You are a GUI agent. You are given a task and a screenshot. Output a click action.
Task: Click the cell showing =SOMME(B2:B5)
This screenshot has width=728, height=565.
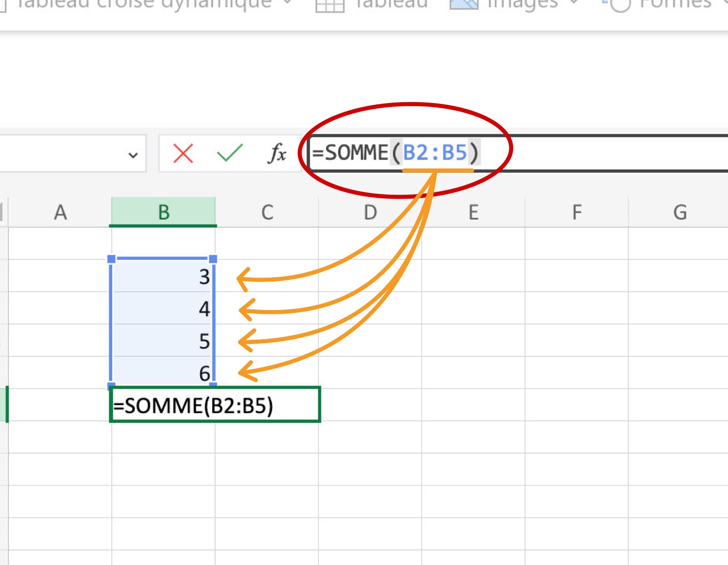[x=215, y=405]
